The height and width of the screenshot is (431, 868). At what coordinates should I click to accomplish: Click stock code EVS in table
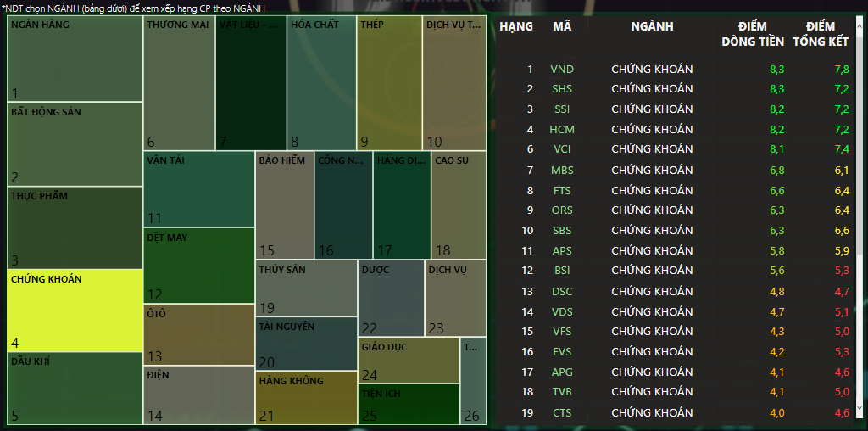tap(562, 352)
